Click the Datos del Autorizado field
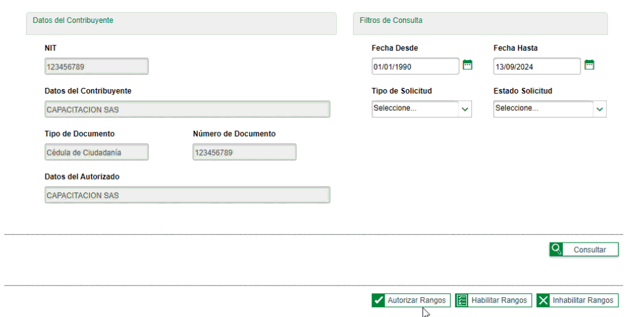The image size is (644, 317). tap(187, 196)
